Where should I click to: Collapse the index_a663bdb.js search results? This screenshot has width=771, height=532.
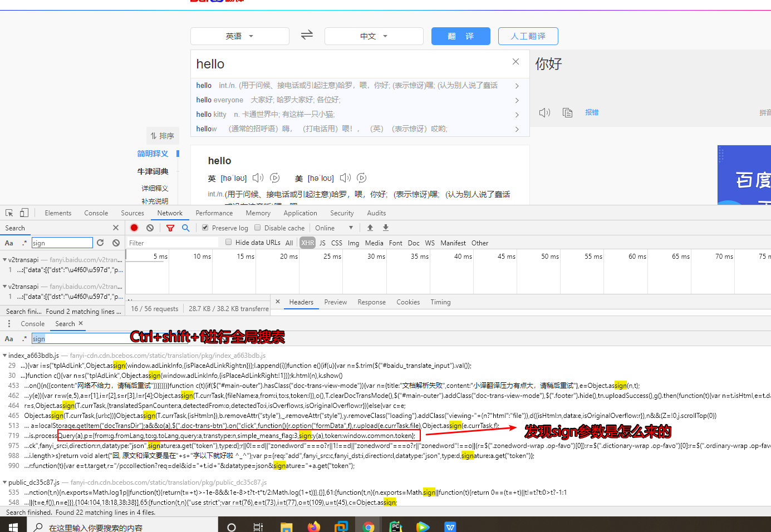click(4, 355)
